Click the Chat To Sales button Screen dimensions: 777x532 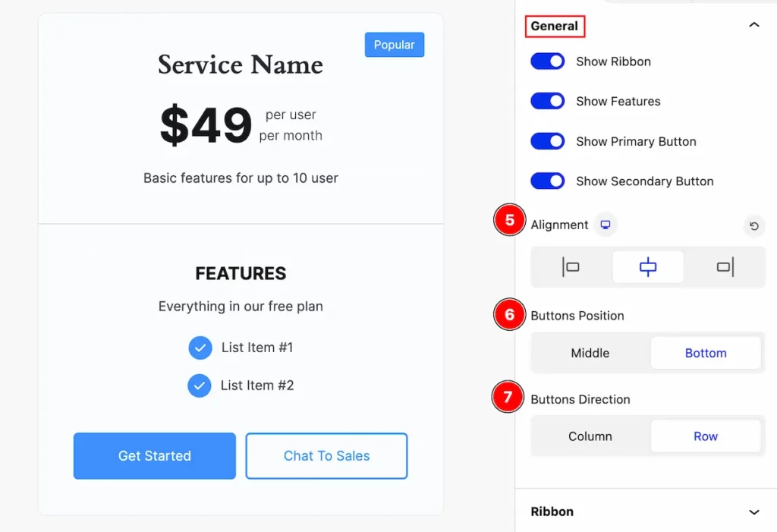coord(326,456)
